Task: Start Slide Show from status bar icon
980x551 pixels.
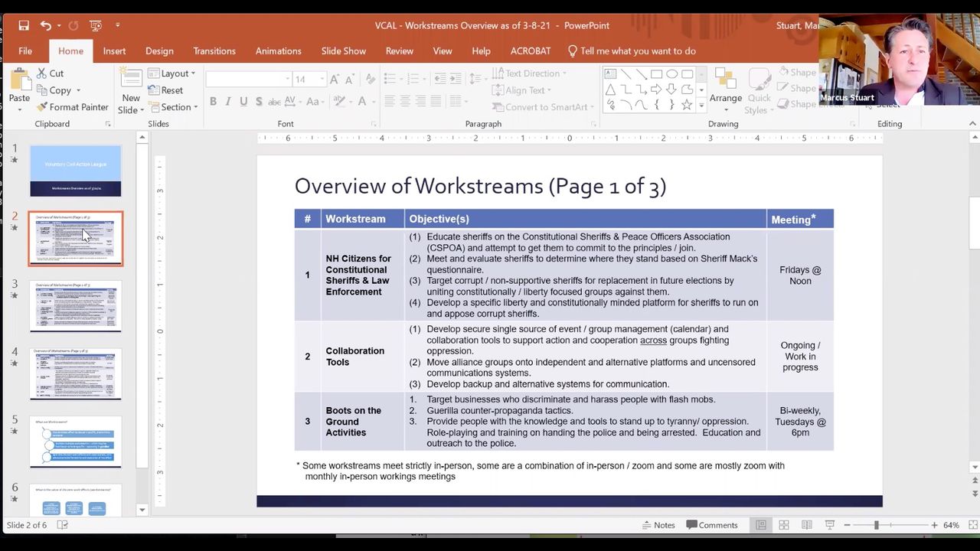Action: [x=829, y=525]
